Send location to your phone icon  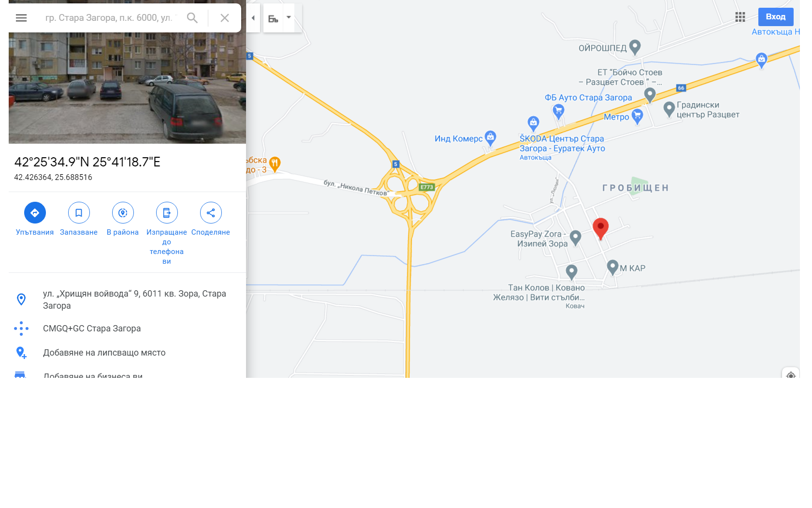click(x=167, y=213)
